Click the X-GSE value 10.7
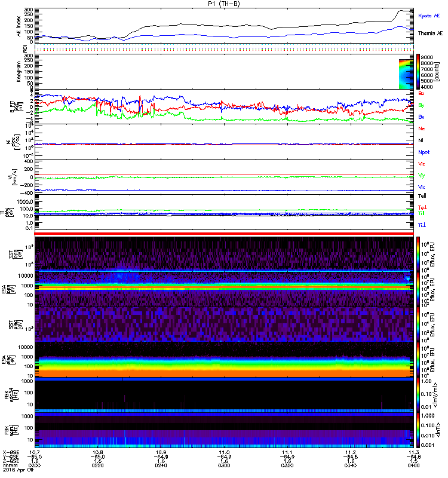The height and width of the screenshot is (478, 448). pyautogui.click(x=35, y=452)
